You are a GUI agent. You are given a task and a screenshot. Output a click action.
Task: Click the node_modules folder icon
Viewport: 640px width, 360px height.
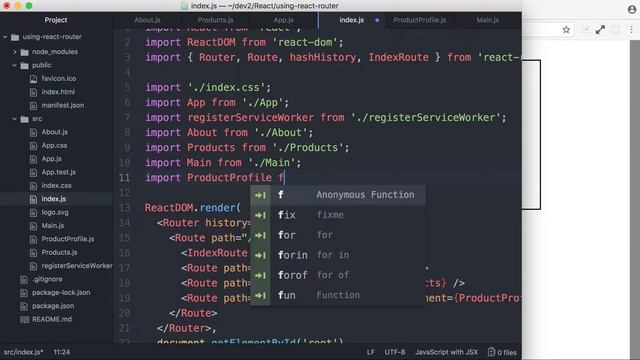click(24, 52)
